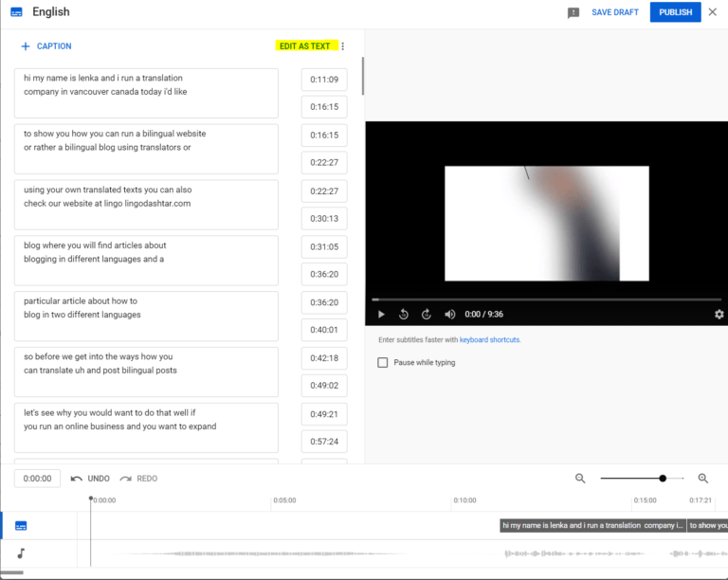Viewport: 728px width, 580px height.
Task: Select the 'to show you' timeline caption block
Action: (x=707, y=526)
